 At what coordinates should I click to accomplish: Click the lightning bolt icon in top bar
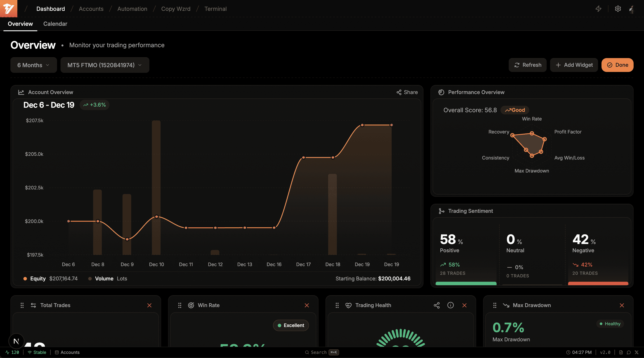pyautogui.click(x=599, y=9)
